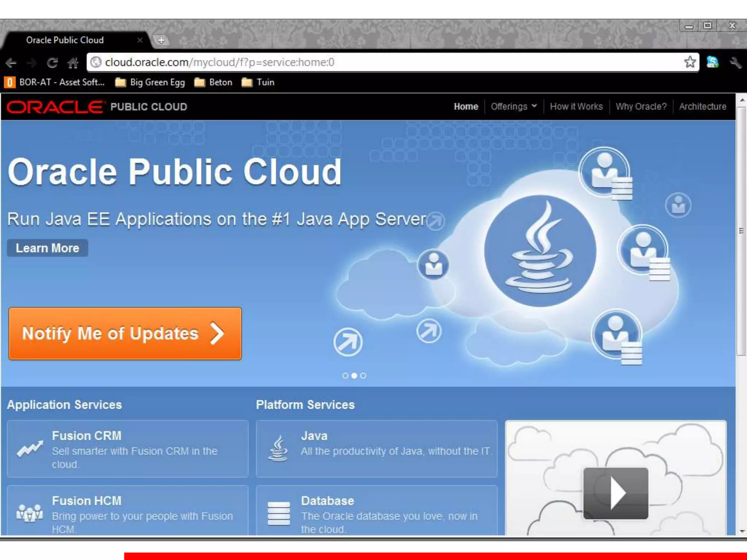
Task: Click the Java coffee cup service icon
Action: click(278, 449)
